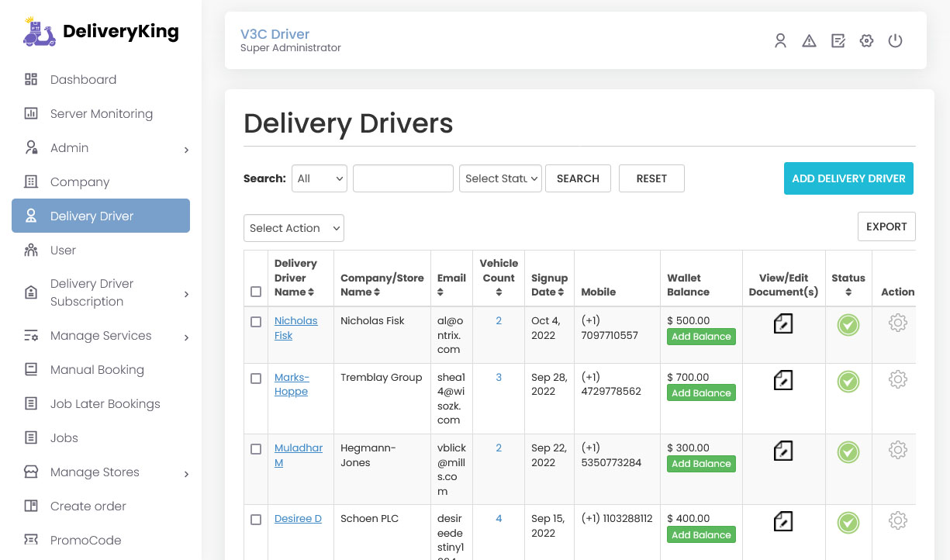Image resolution: width=950 pixels, height=560 pixels.
Task: Check the Muladhar M row checkbox
Action: [x=256, y=449]
